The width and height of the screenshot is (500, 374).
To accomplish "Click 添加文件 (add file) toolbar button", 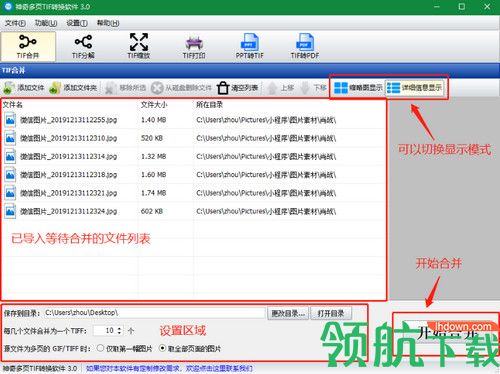I will 23,88.
